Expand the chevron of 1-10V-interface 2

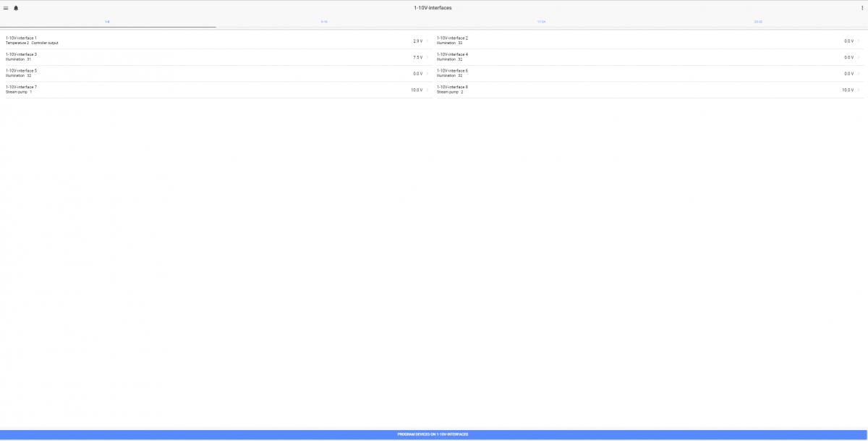point(859,41)
